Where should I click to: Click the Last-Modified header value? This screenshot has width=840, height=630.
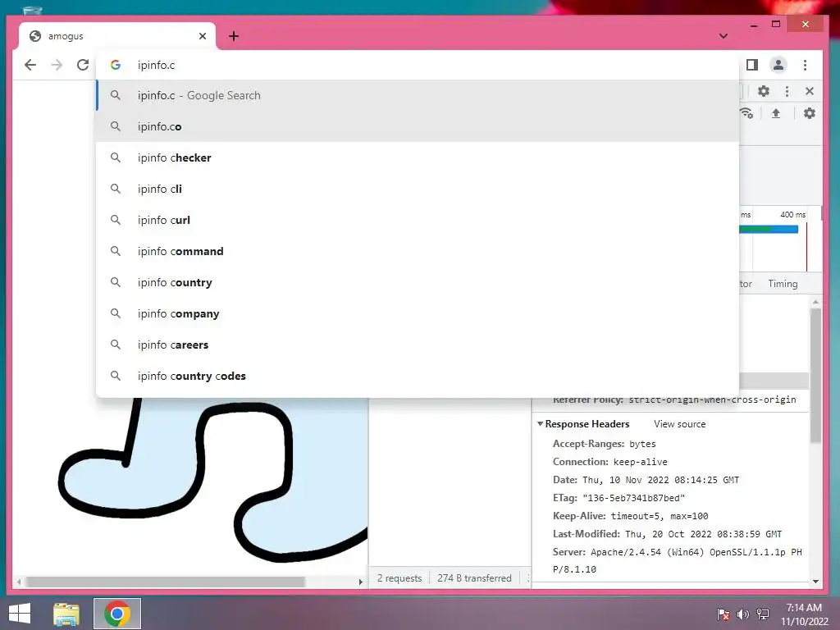pos(703,534)
